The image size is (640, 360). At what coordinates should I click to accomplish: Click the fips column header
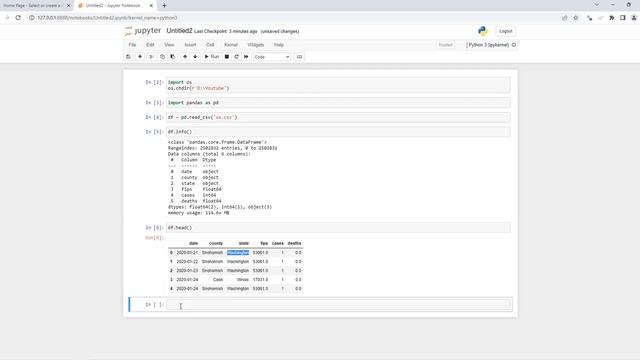[264, 243]
